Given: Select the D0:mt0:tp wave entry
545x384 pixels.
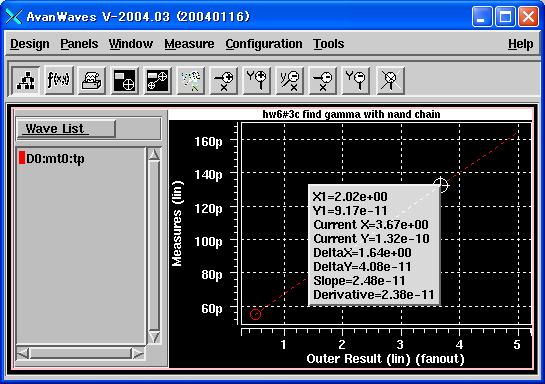Looking at the screenshot, I should (55, 158).
